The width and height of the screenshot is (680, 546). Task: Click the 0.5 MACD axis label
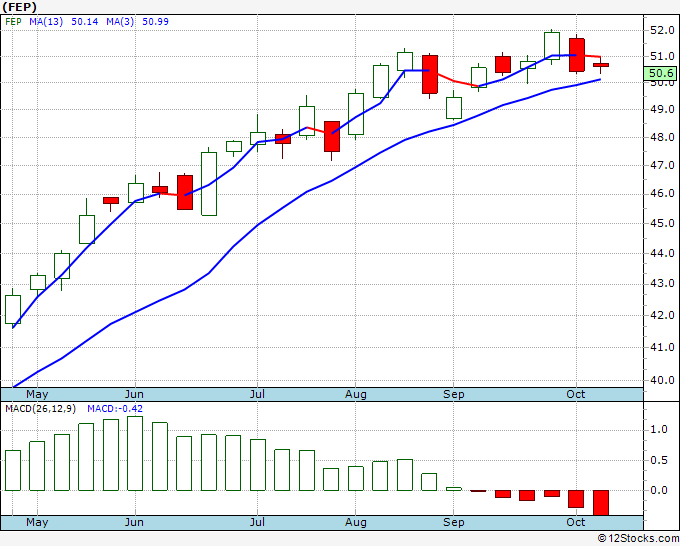tap(659, 460)
